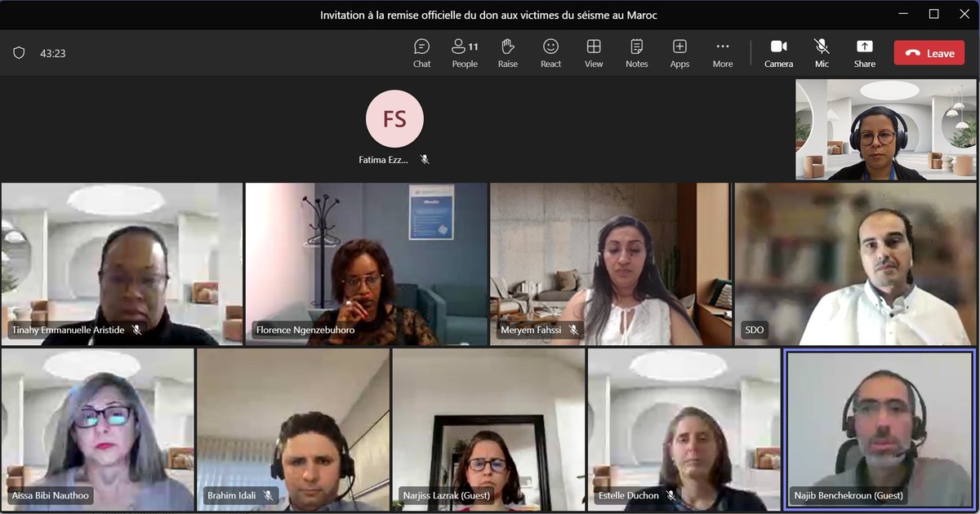
Task: Select Florence Ngenzebuhoro's video tile
Action: [367, 264]
